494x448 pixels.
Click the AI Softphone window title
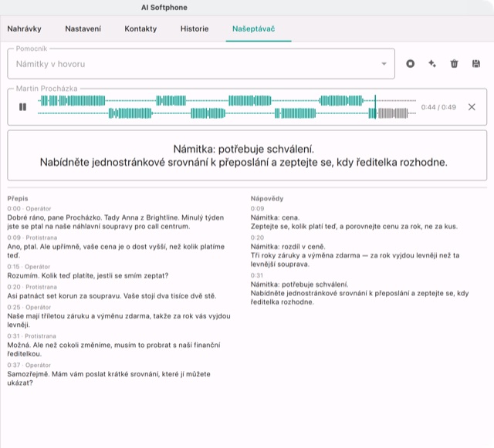coord(164,8)
